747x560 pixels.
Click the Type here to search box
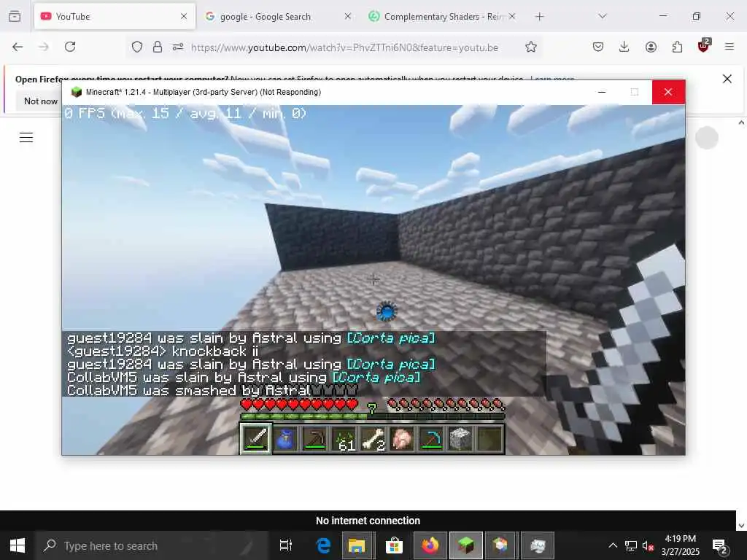click(x=152, y=545)
